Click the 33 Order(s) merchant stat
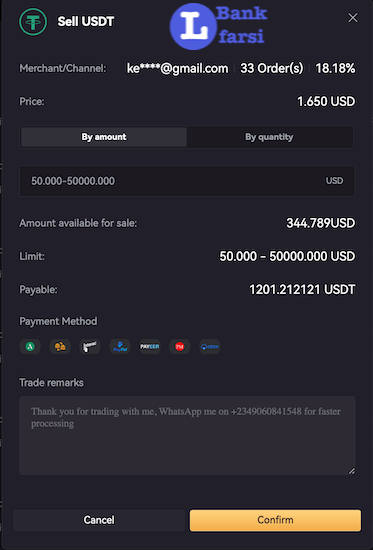 [272, 68]
